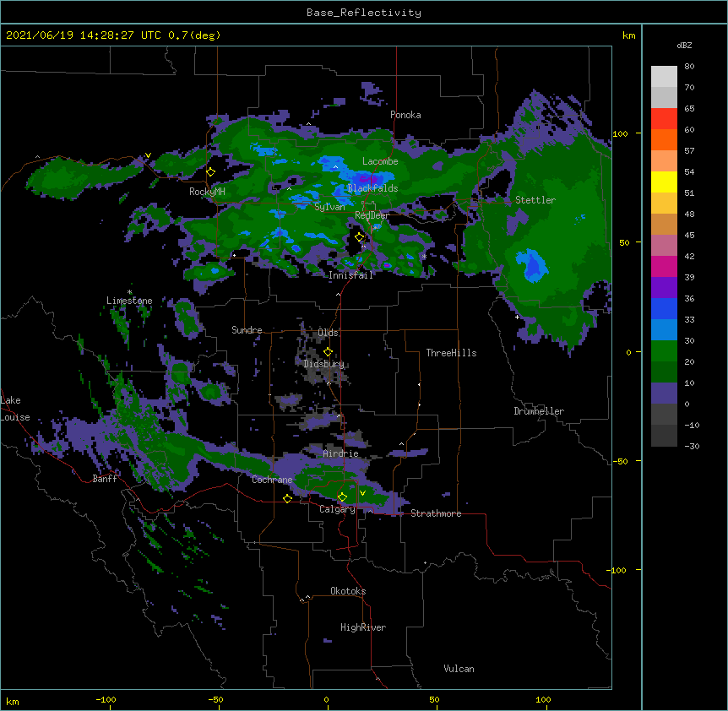The height and width of the screenshot is (711, 728).
Task: Click the blue swatch between 36 and 33 dBZ
Action: (664, 308)
